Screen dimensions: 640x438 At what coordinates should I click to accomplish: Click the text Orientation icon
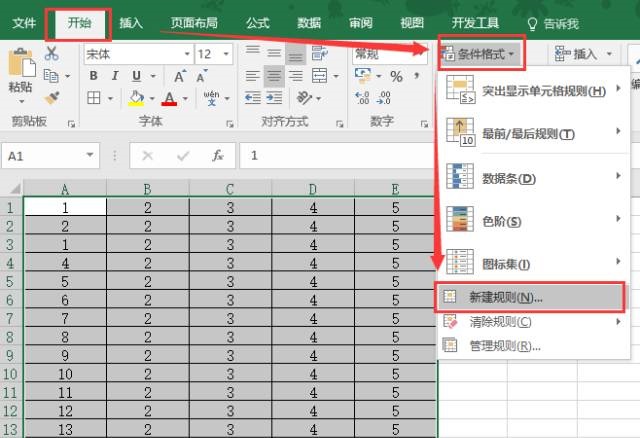pos(304,98)
